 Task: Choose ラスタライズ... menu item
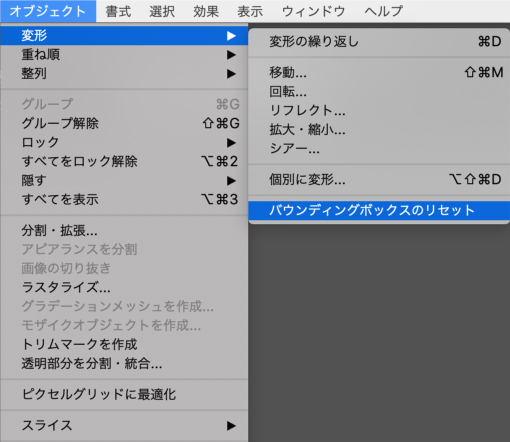pyautogui.click(x=124, y=287)
